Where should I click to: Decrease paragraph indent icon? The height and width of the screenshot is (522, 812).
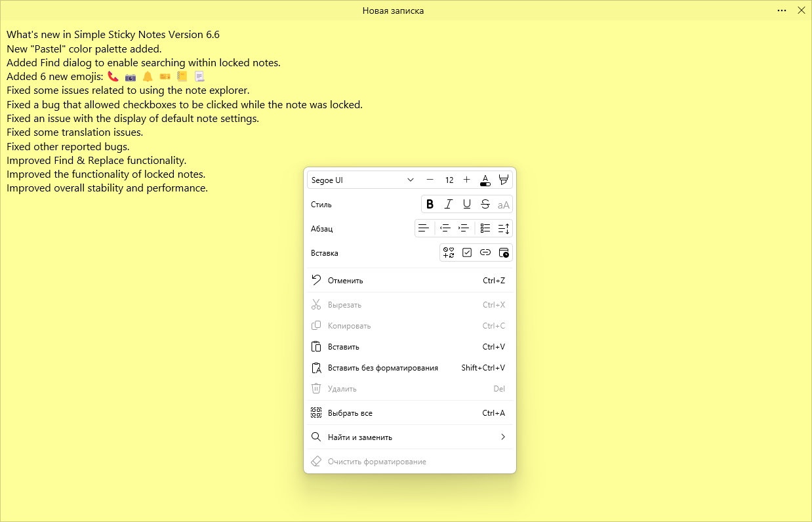click(x=445, y=228)
